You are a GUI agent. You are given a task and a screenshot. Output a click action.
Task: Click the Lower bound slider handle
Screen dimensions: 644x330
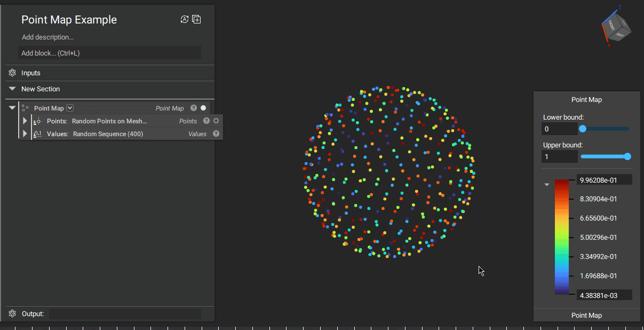[x=583, y=129]
